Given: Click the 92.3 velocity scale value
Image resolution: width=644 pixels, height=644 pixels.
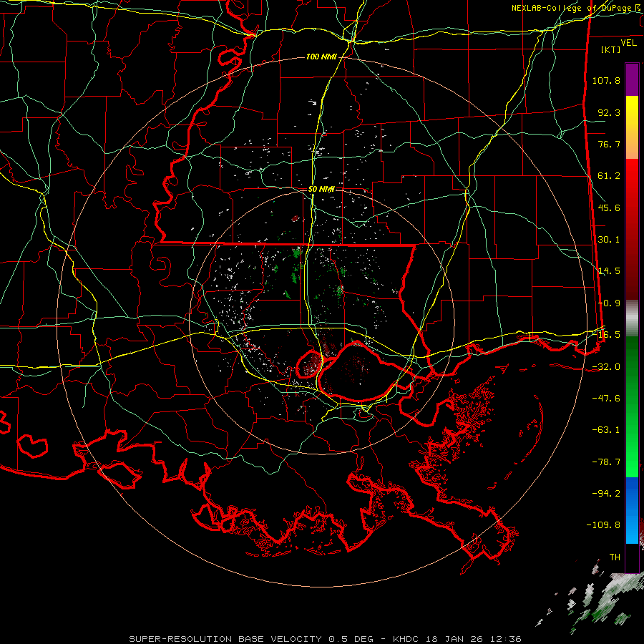Looking at the screenshot, I should (x=609, y=112).
